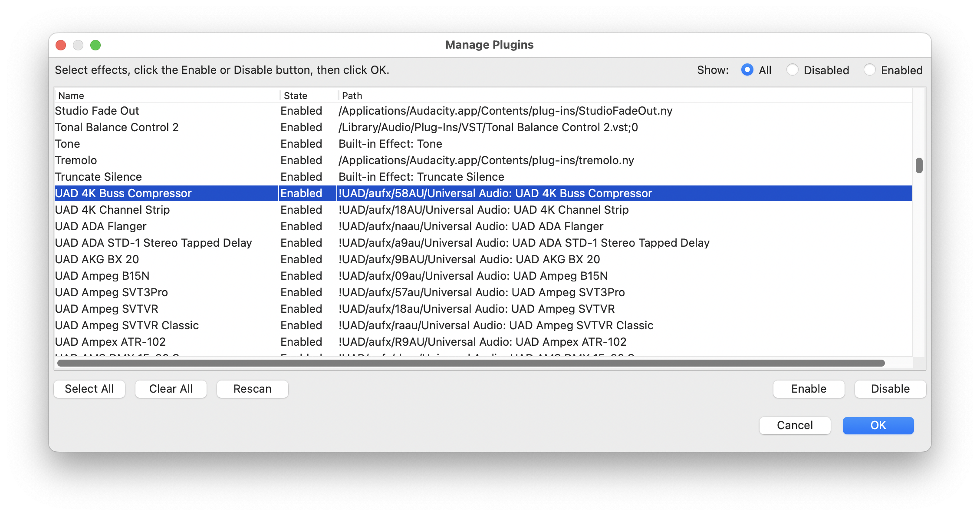Show only Enabled plugins
The height and width of the screenshot is (516, 980).
(x=870, y=69)
